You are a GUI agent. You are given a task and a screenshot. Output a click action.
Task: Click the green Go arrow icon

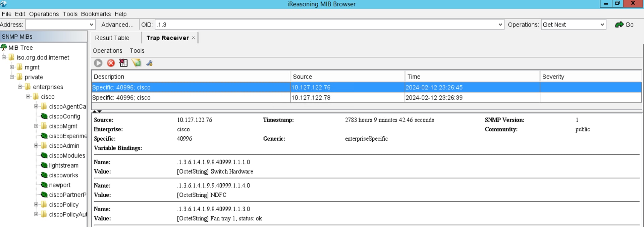click(619, 25)
